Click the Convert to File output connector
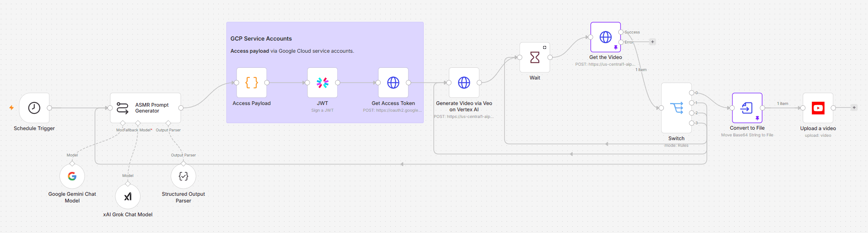 coord(763,108)
